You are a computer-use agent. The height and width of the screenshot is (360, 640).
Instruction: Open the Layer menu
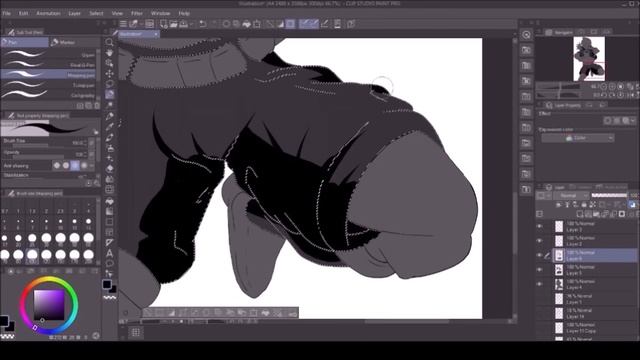pos(74,13)
